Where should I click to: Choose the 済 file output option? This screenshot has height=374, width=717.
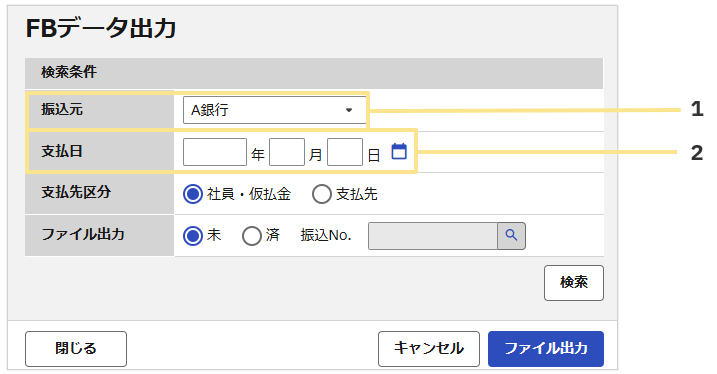click(251, 236)
